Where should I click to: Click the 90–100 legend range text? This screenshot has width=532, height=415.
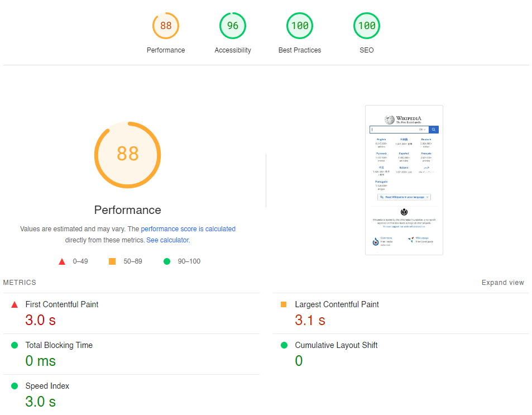(189, 261)
